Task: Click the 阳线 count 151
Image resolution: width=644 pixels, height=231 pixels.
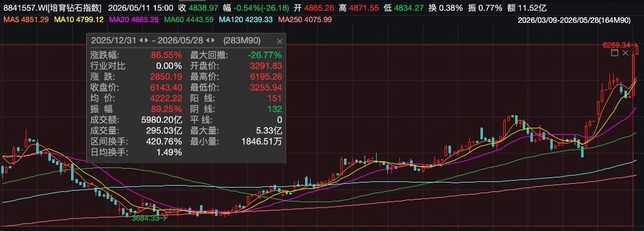Action: [275, 98]
